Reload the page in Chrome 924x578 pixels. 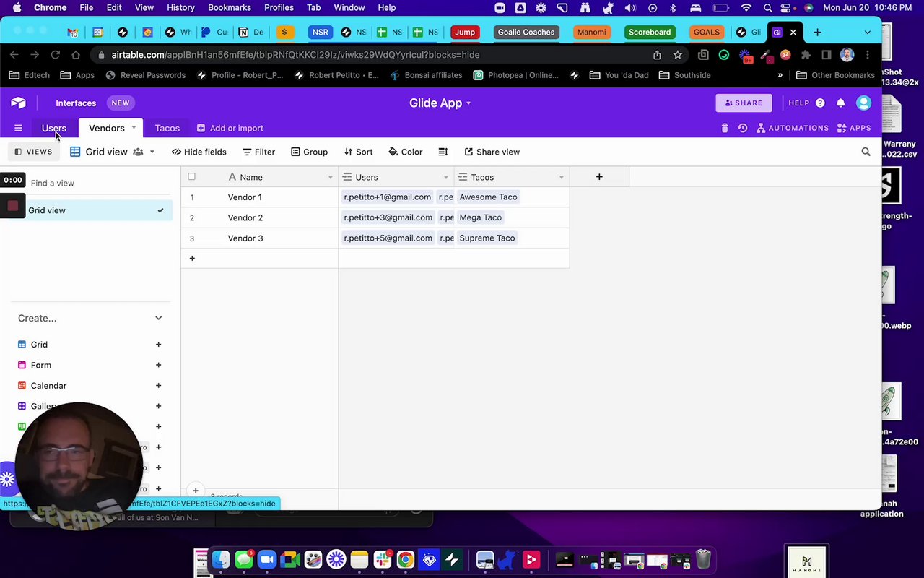[55, 55]
